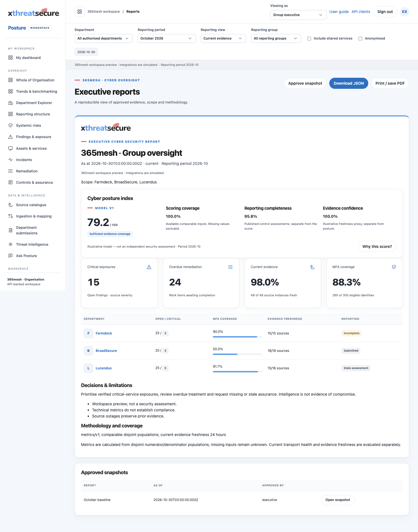Click Approve snapshot button

click(305, 83)
